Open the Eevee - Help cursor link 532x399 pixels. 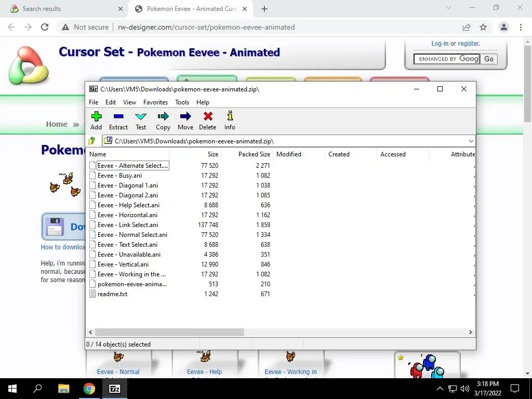click(x=204, y=372)
